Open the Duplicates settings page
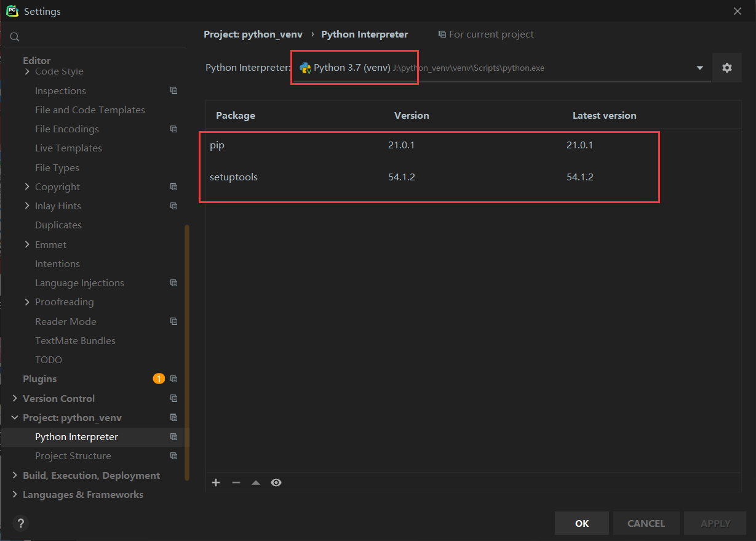756x541 pixels. pos(58,225)
